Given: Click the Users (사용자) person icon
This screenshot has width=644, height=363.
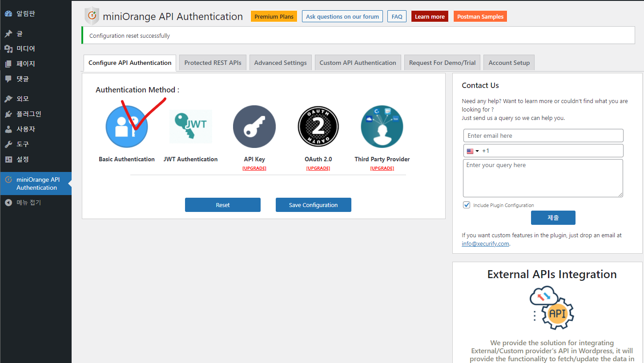Looking at the screenshot, I should click(x=8, y=129).
